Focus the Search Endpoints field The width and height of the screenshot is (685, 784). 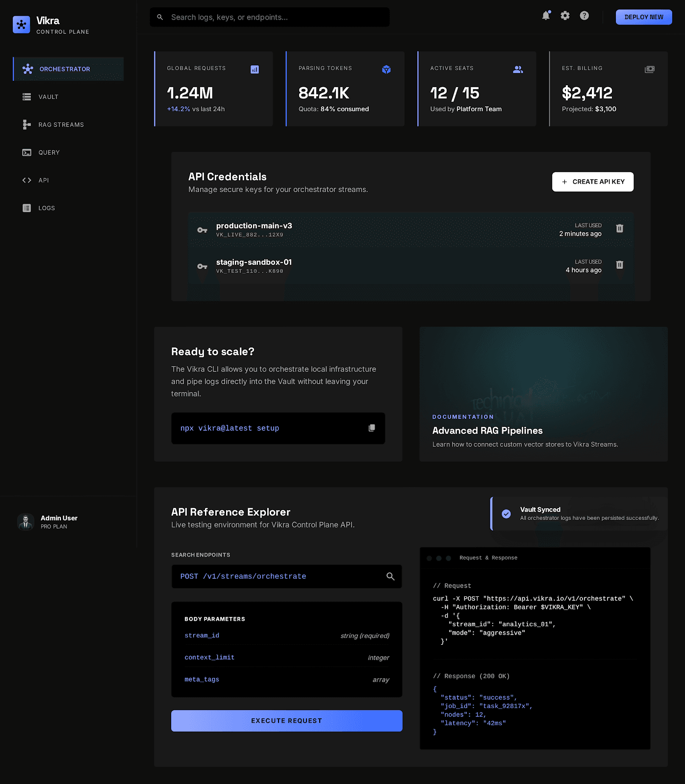[x=287, y=576]
